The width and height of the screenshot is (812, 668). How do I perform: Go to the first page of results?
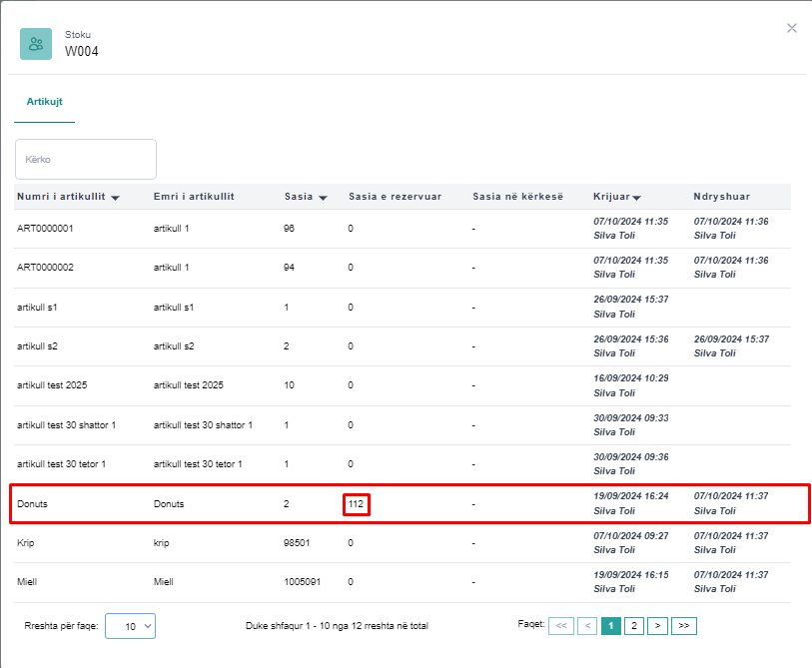coord(561,626)
